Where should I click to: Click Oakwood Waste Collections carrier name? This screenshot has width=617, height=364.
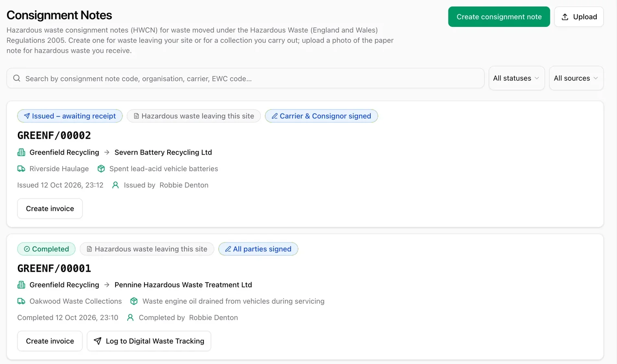point(76,301)
